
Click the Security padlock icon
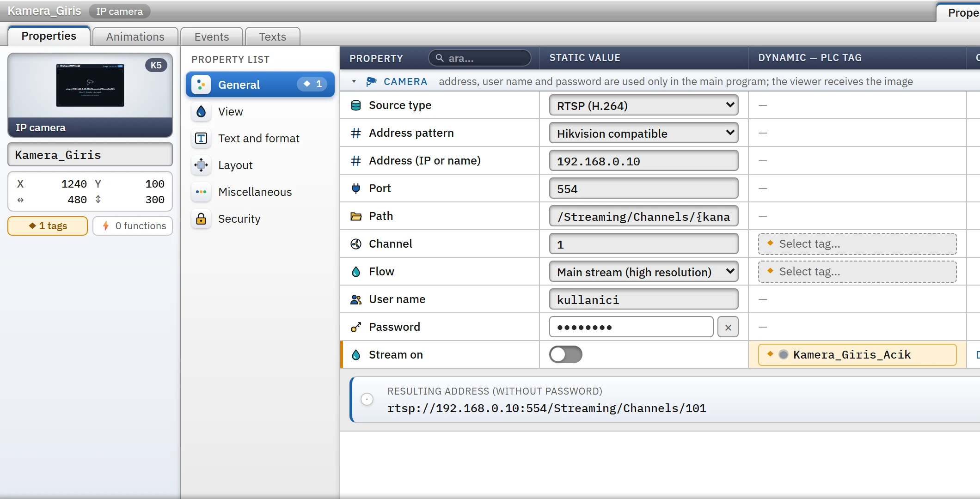(201, 219)
